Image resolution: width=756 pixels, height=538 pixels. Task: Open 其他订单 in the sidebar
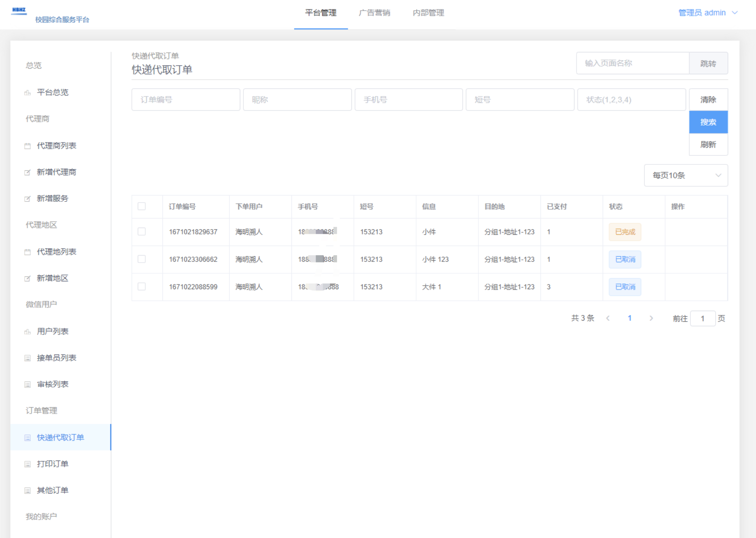61,490
